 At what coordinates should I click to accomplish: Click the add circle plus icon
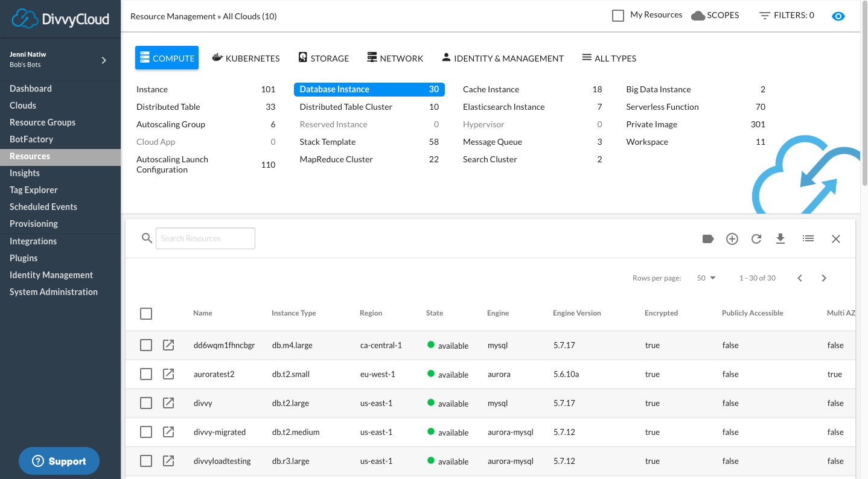732,239
